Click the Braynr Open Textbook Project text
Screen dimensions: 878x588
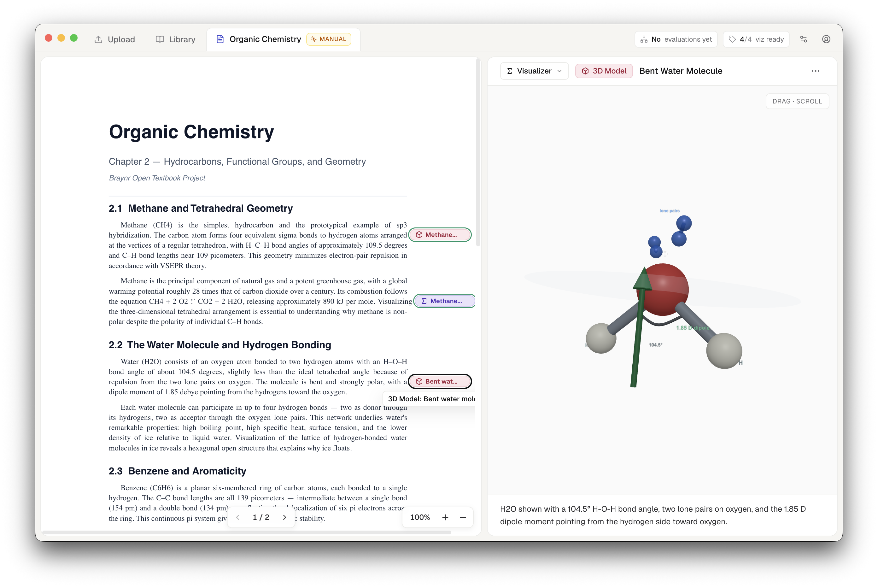pos(157,178)
